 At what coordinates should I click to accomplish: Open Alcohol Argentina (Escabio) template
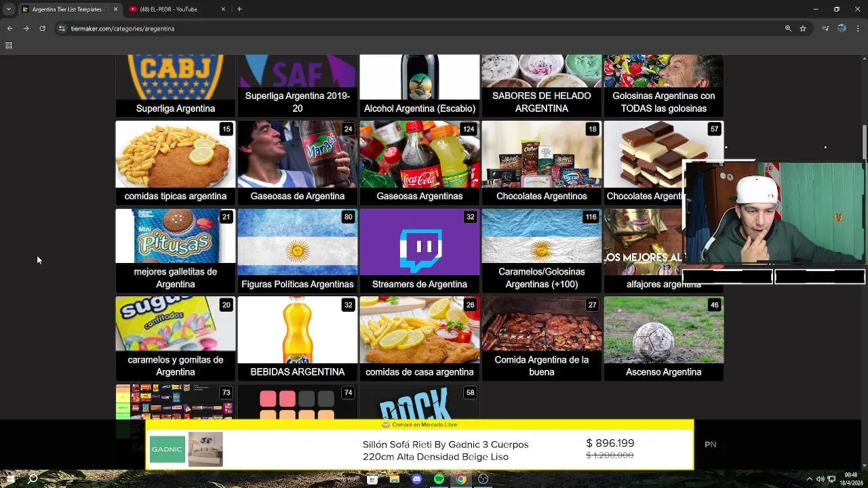pos(420,86)
